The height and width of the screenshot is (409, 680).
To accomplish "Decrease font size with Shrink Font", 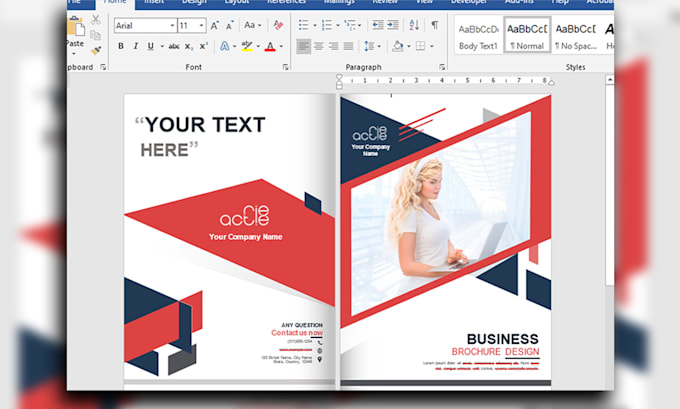I will click(229, 26).
